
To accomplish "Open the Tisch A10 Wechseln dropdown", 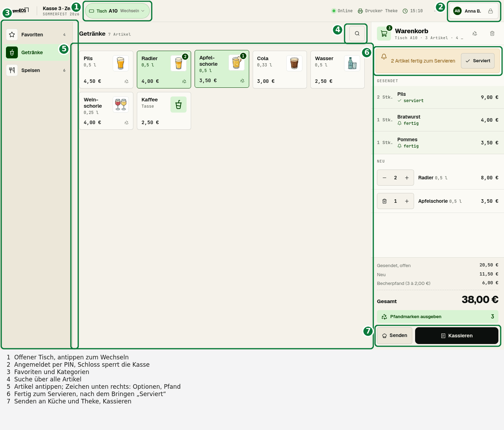I will 117,11.
